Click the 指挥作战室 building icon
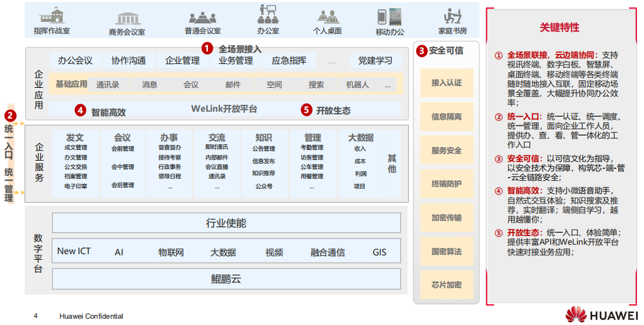Screen dimensions: 644x325 53,16
